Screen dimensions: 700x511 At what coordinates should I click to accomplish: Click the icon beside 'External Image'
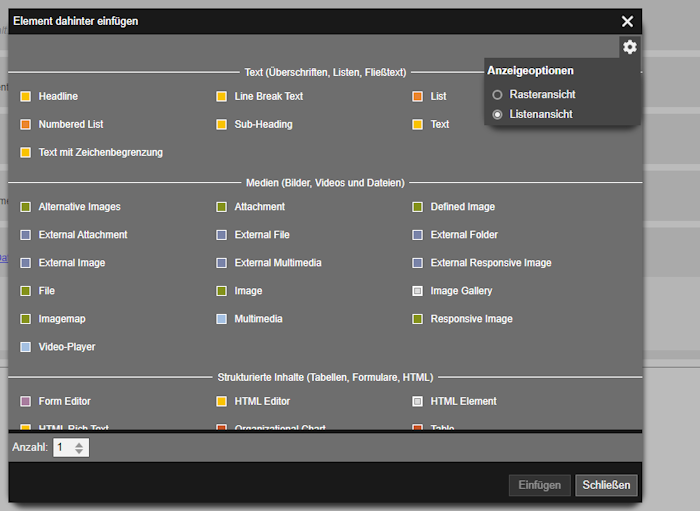25,263
